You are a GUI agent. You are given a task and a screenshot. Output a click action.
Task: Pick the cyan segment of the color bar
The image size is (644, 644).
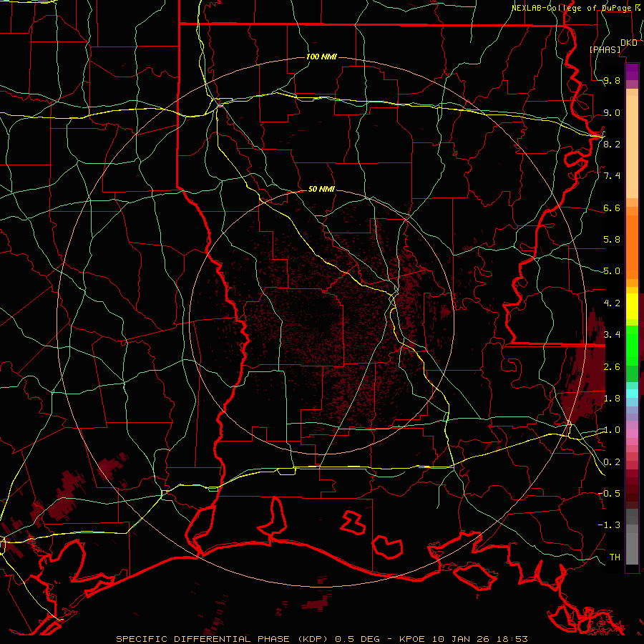632,393
